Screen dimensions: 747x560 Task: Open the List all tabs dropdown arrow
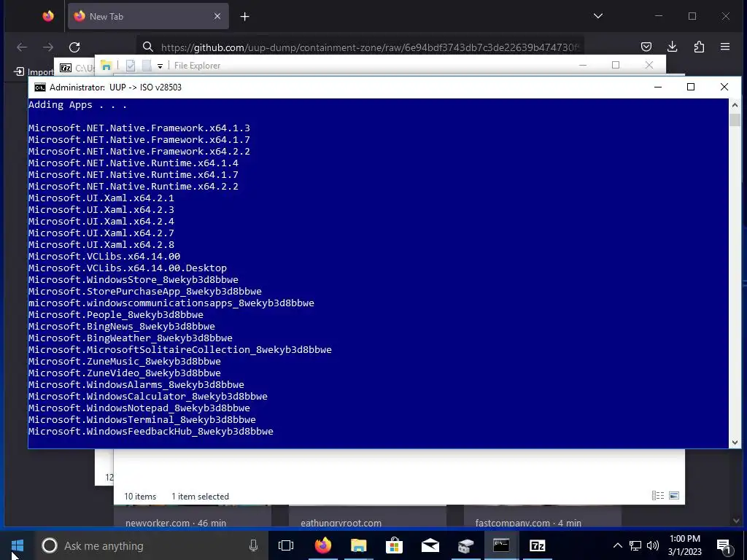tap(598, 16)
